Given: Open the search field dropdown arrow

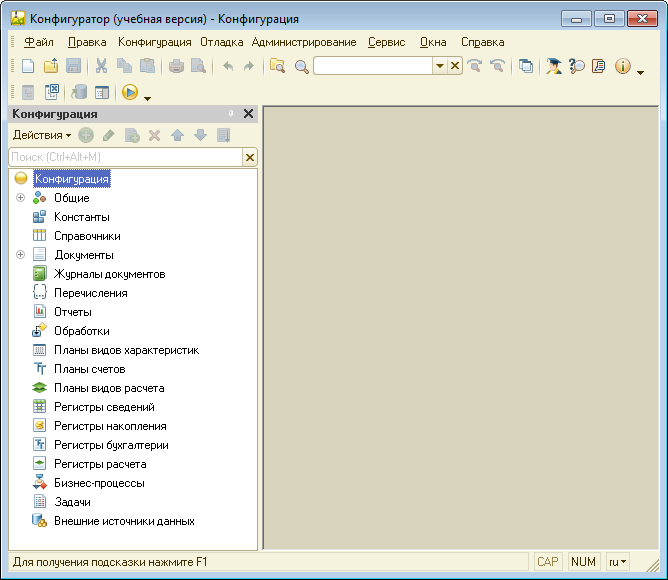Looking at the screenshot, I should (x=439, y=66).
